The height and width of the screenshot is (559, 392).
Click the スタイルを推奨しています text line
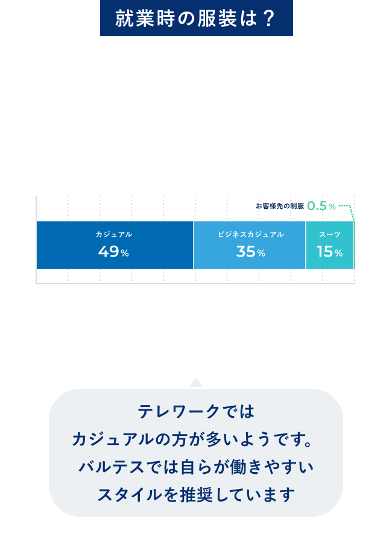point(196,495)
